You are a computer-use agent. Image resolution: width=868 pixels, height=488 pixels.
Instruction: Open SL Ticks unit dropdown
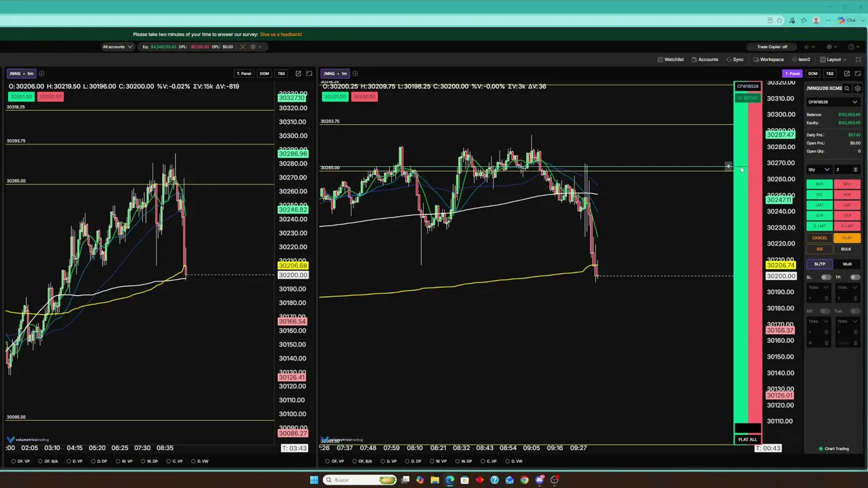click(x=818, y=287)
